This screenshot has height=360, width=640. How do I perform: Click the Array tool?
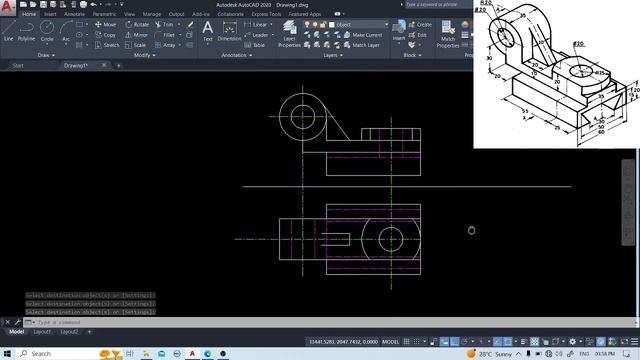[165, 45]
